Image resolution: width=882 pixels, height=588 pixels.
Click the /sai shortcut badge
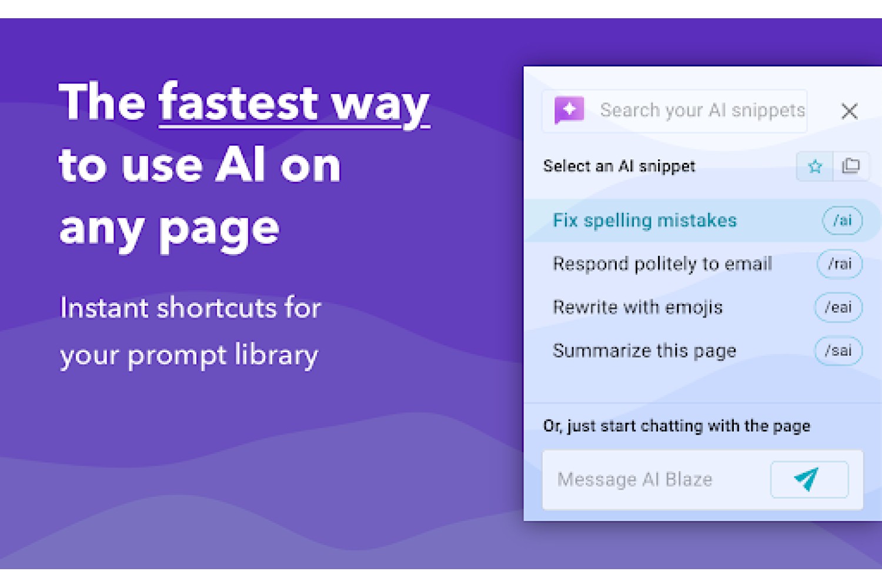click(838, 350)
